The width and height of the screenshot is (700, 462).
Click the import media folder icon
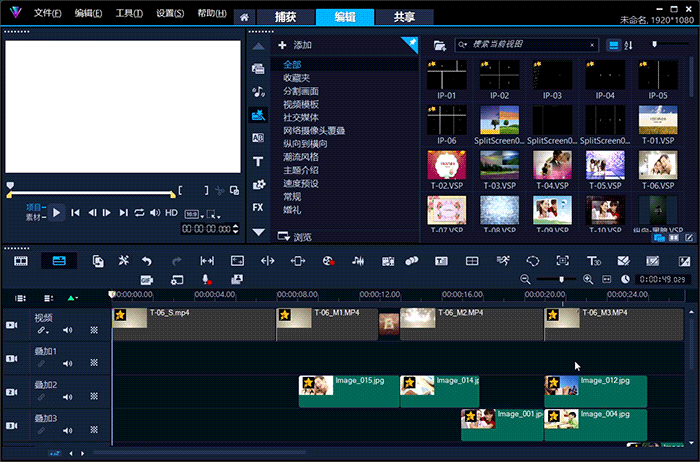[x=439, y=45]
